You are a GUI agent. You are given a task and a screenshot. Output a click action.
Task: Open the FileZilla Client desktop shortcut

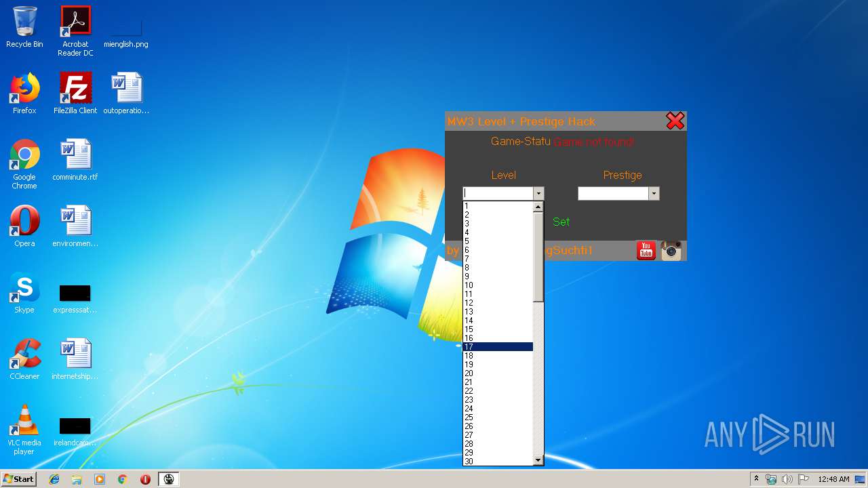pyautogui.click(x=75, y=94)
